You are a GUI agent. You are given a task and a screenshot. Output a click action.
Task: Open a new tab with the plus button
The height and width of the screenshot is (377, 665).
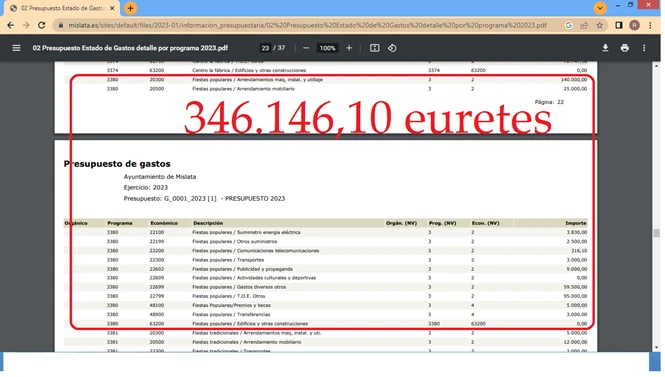tap(131, 8)
